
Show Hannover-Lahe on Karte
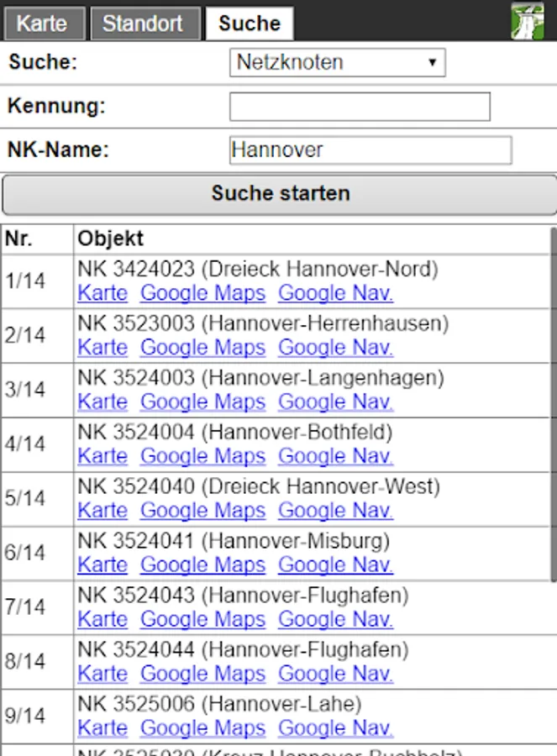102,728
